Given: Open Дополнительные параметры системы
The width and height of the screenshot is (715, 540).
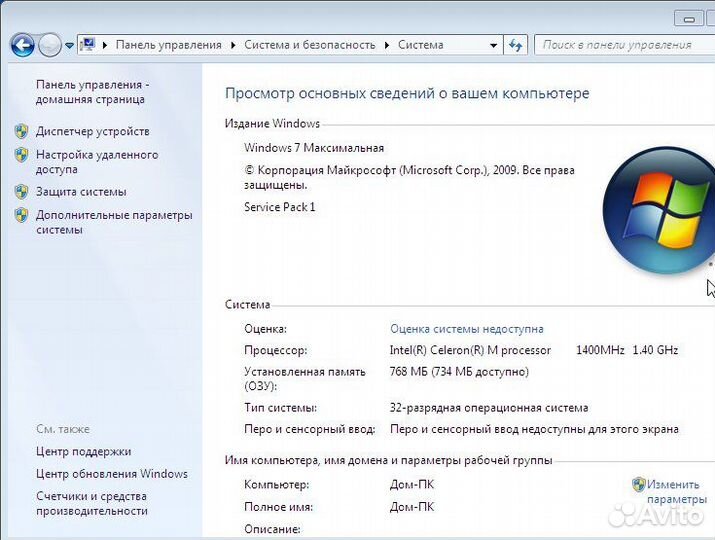Looking at the screenshot, I should click(114, 222).
